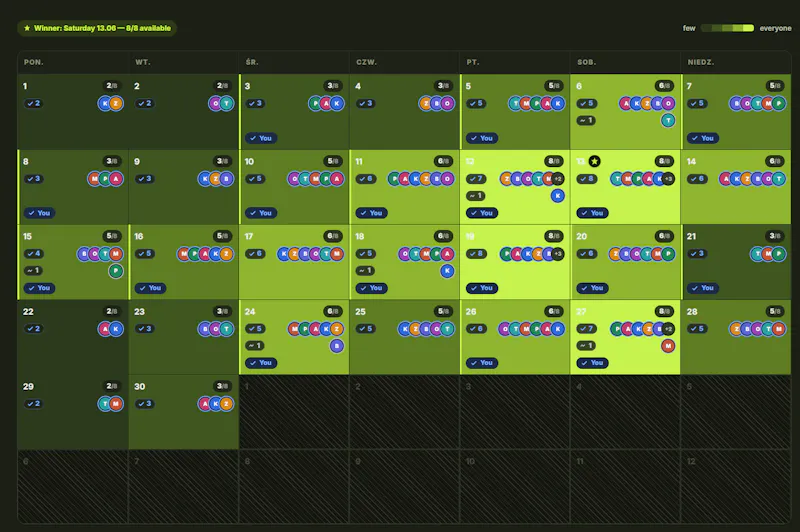This screenshot has height=532, width=800.
Task: Click the P avatar on day 21
Action: pos(779,254)
